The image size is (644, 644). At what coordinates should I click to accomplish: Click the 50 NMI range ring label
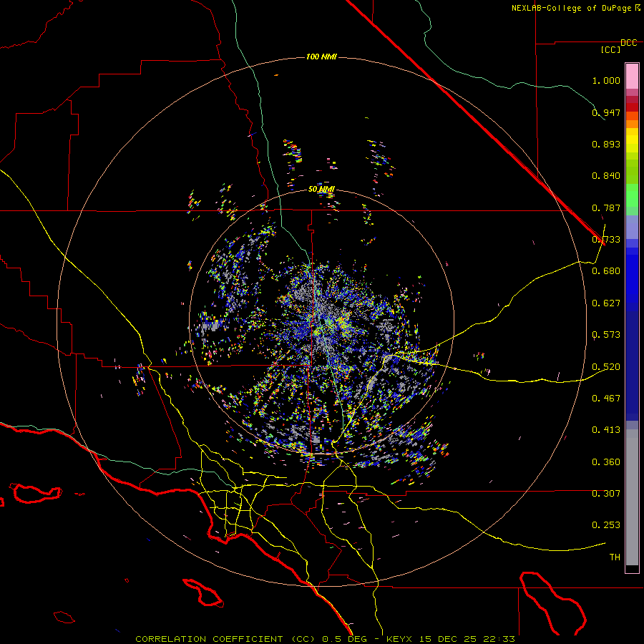pyautogui.click(x=321, y=190)
